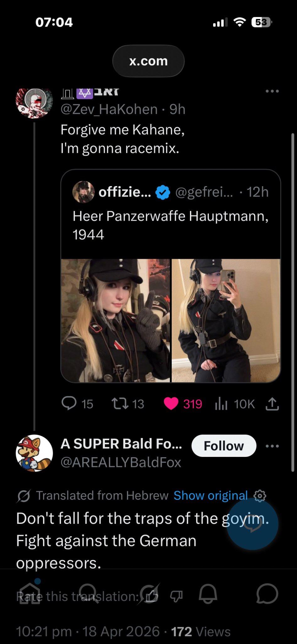Open Notifications bell tab

[x=208, y=594]
